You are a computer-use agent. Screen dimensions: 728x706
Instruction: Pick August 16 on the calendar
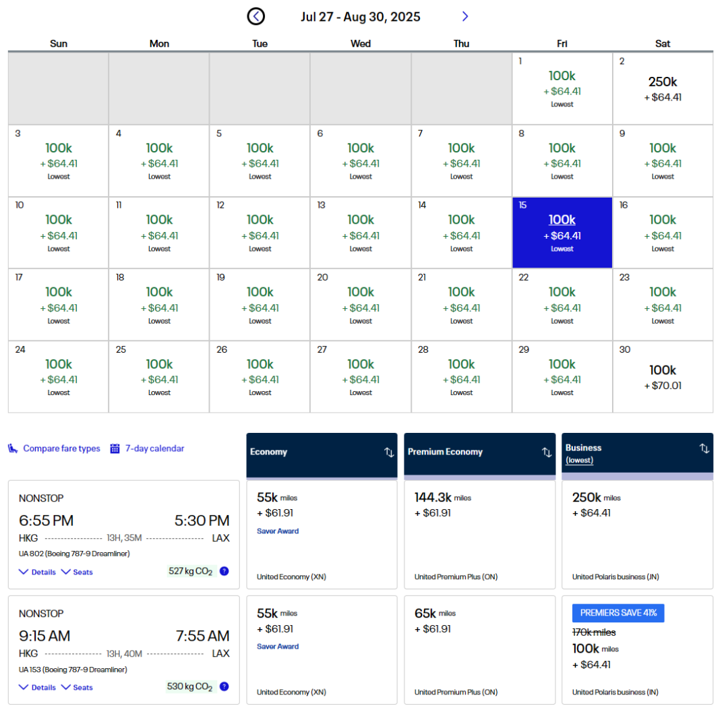pyautogui.click(x=663, y=233)
